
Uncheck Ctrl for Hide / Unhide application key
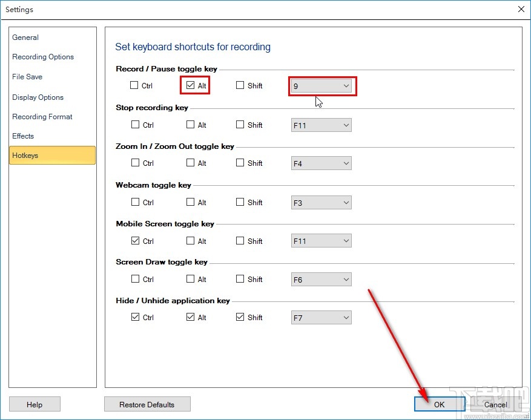coord(135,317)
